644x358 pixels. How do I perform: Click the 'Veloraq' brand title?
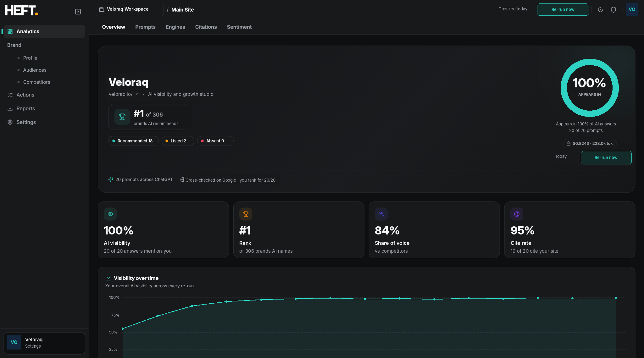click(128, 82)
